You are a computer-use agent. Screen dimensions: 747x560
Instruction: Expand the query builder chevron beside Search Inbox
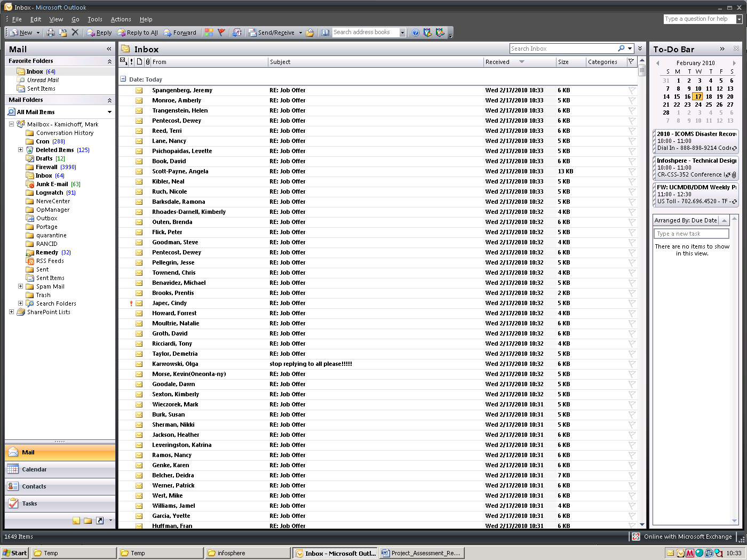[640, 49]
